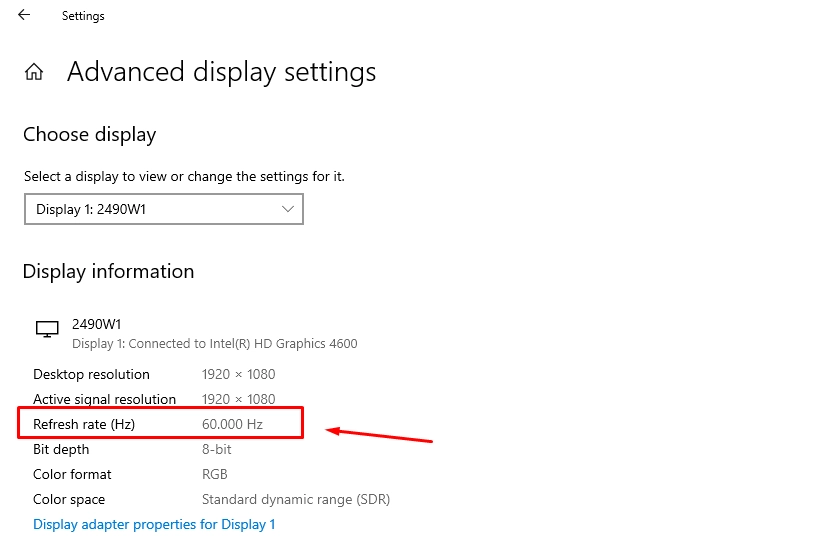
Task: Click the Advanced display settings heading
Action: point(221,72)
